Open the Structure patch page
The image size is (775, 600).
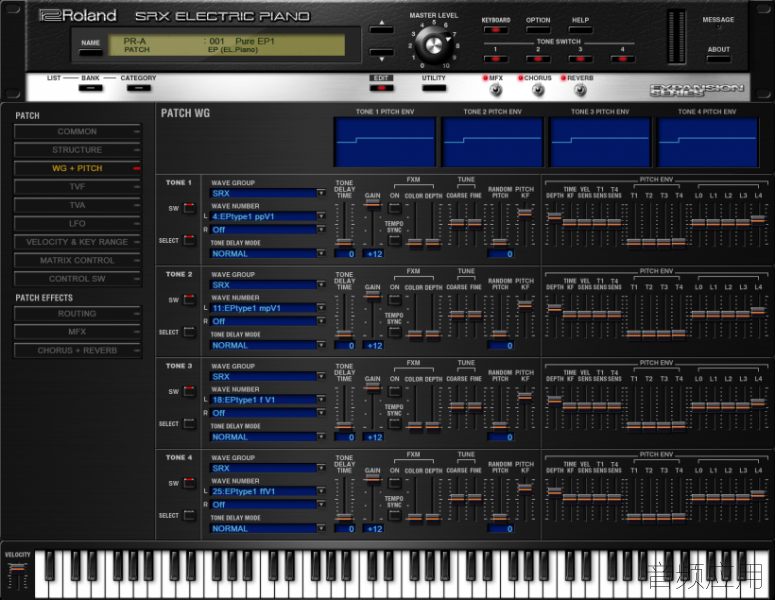click(x=78, y=150)
